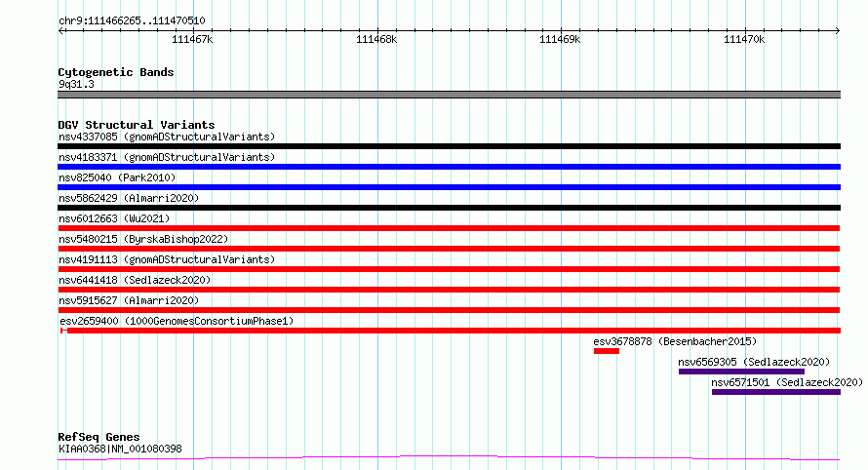Click the red bar under nsv4191113
The width and height of the screenshot is (868, 470).
click(x=449, y=269)
